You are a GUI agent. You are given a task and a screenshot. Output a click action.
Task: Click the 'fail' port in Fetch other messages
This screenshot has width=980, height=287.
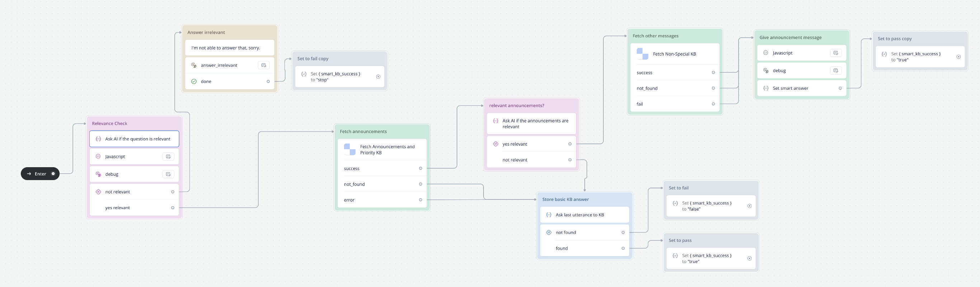click(713, 104)
